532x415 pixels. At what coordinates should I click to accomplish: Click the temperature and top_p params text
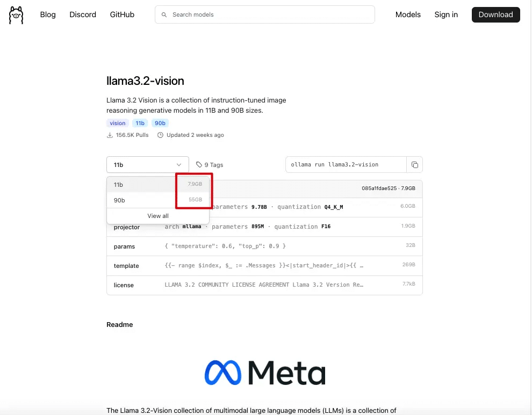click(x=225, y=246)
